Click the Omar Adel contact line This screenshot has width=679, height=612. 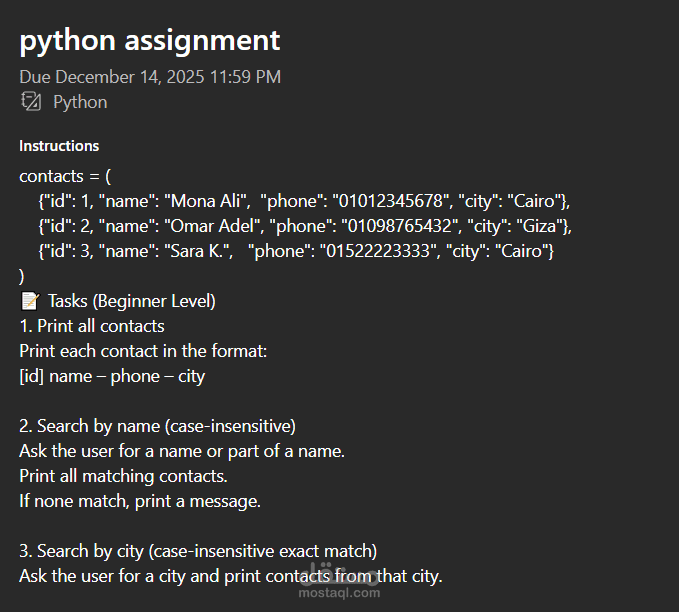(x=304, y=226)
